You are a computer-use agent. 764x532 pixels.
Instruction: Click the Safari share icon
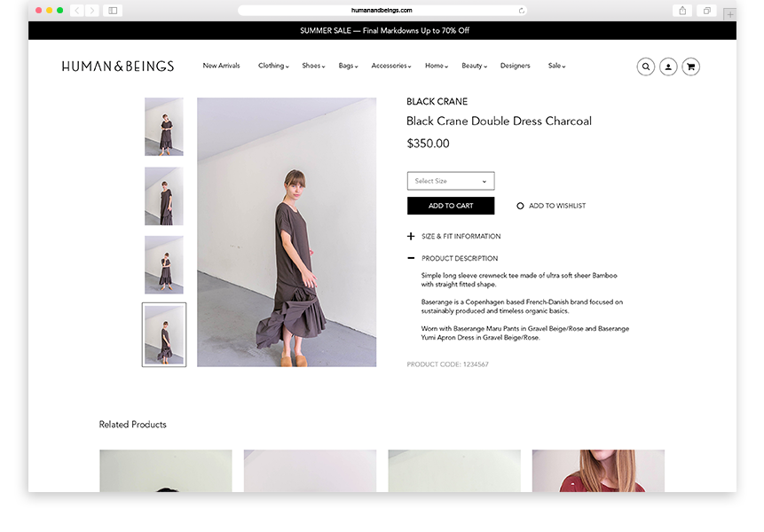[x=682, y=11]
